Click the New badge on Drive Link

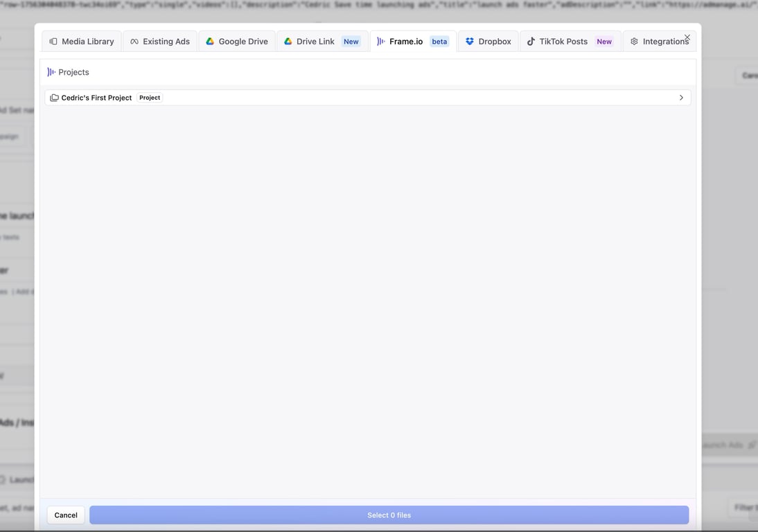[351, 42]
